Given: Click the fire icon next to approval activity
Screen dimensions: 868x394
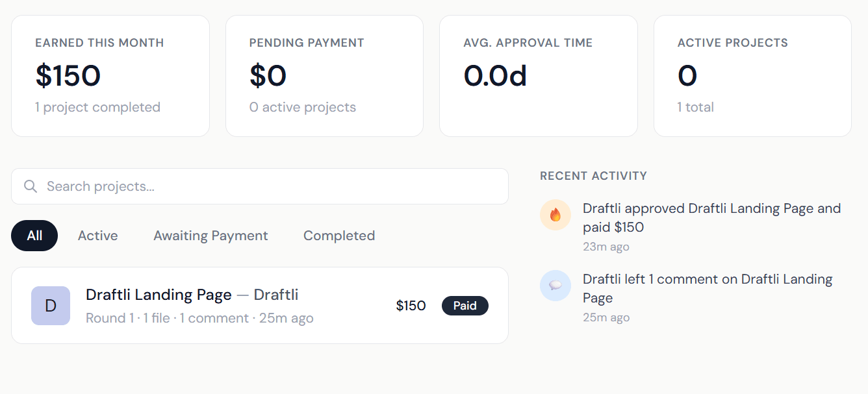Looking at the screenshot, I should pyautogui.click(x=555, y=214).
